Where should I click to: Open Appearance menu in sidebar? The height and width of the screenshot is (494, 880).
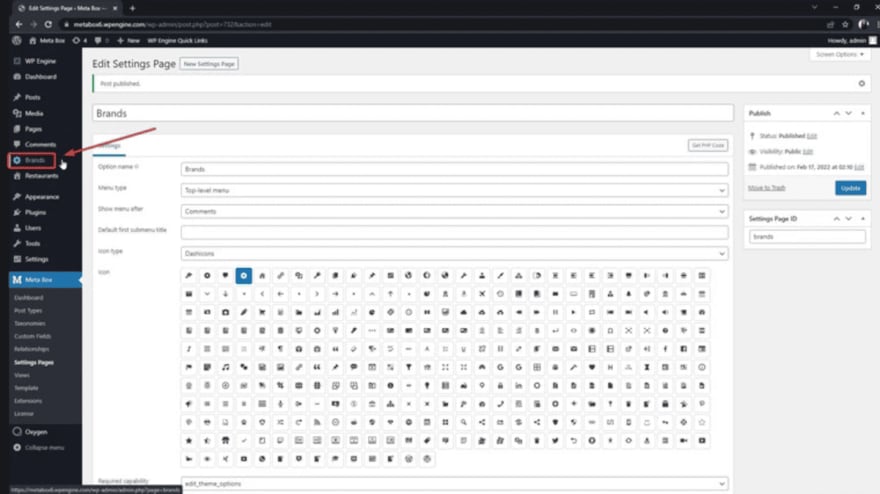(41, 196)
